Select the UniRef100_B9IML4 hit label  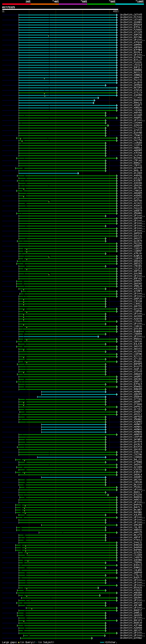click(x=131, y=53)
